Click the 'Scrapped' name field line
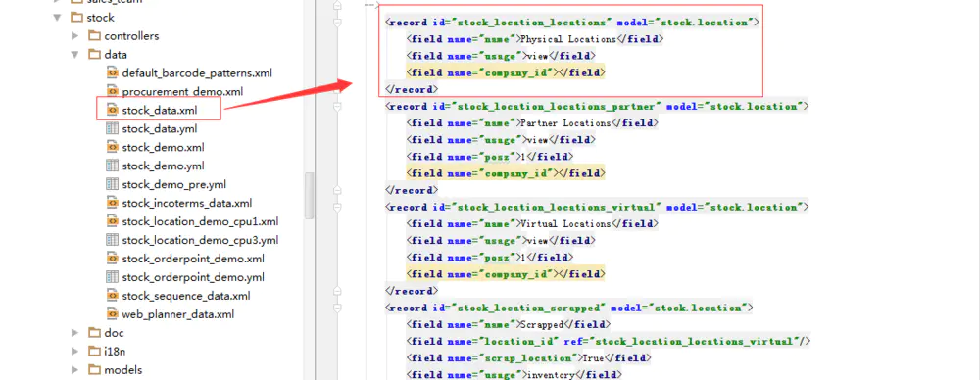This screenshot has height=380, width=980. pos(509,324)
